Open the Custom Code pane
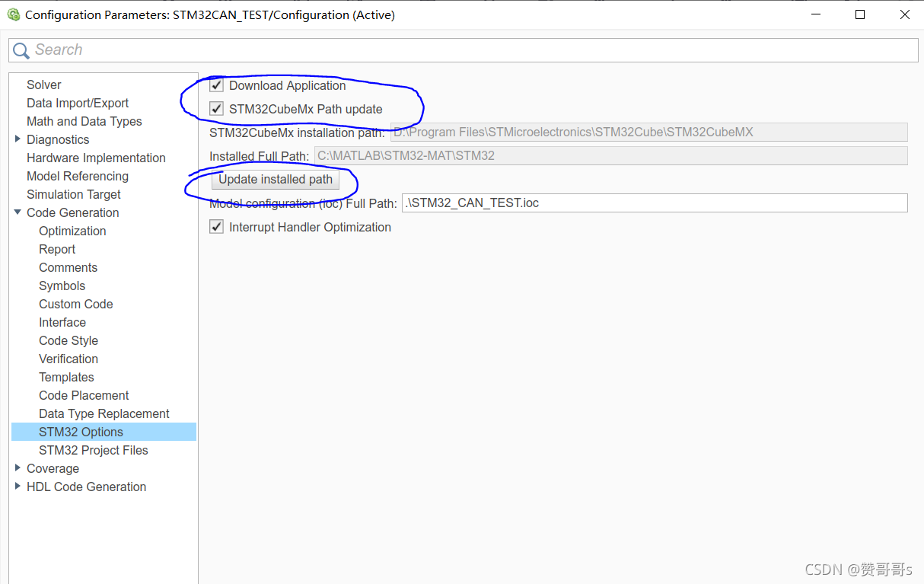 point(75,304)
